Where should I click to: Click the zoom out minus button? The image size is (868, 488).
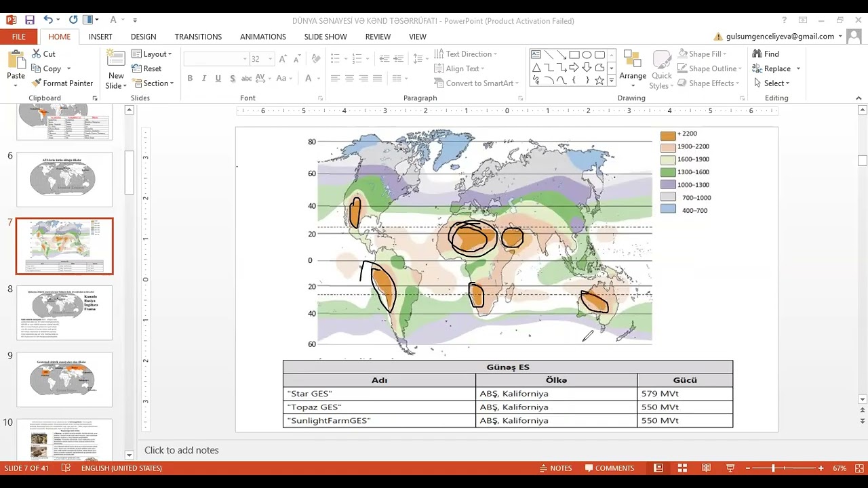[x=748, y=468]
